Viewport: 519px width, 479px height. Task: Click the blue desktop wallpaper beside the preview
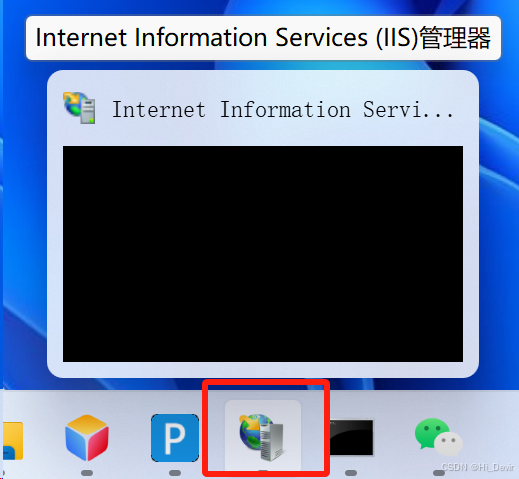point(498,217)
